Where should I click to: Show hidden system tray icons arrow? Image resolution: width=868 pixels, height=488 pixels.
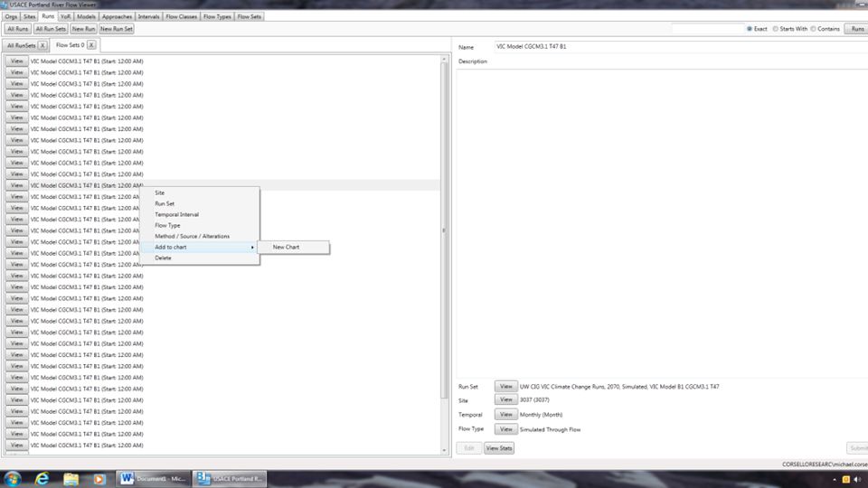tap(835, 480)
